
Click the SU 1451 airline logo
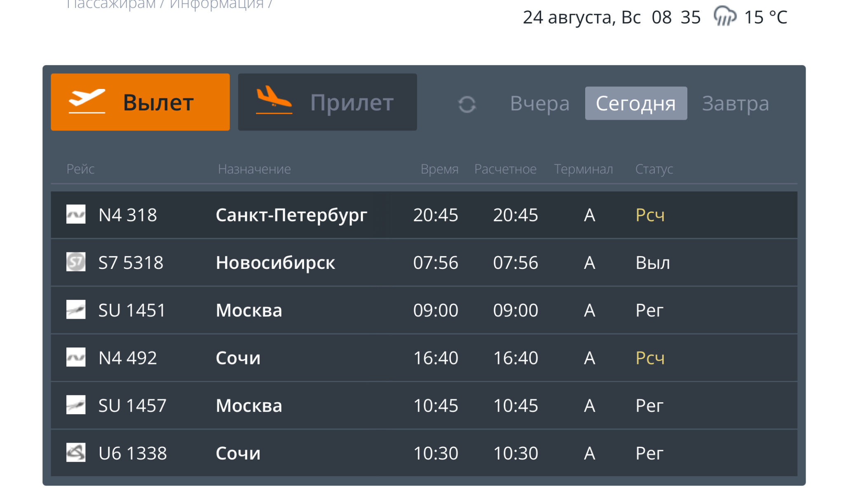76,310
